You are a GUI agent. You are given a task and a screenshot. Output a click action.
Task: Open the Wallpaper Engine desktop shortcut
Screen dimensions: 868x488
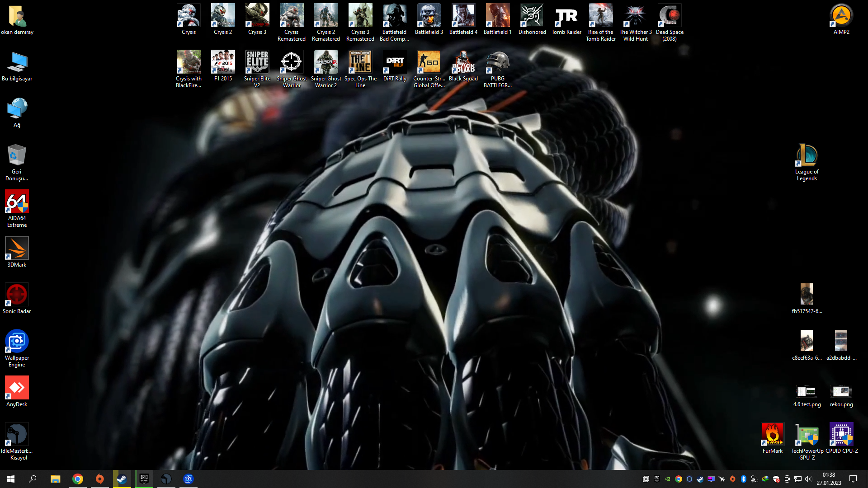[17, 342]
